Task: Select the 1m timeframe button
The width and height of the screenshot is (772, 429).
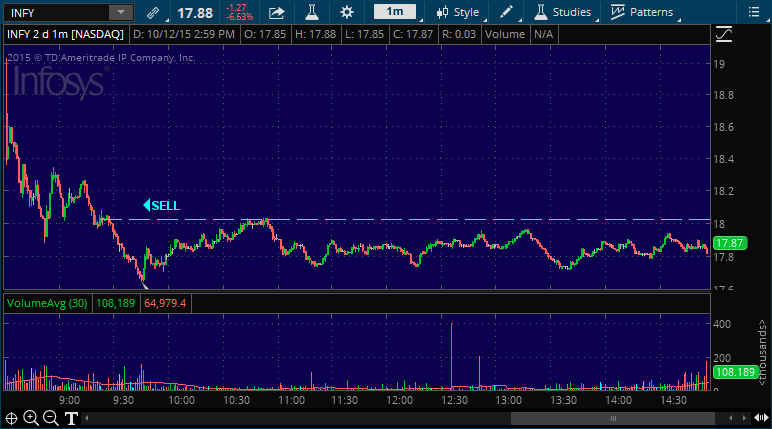Action: pos(395,12)
